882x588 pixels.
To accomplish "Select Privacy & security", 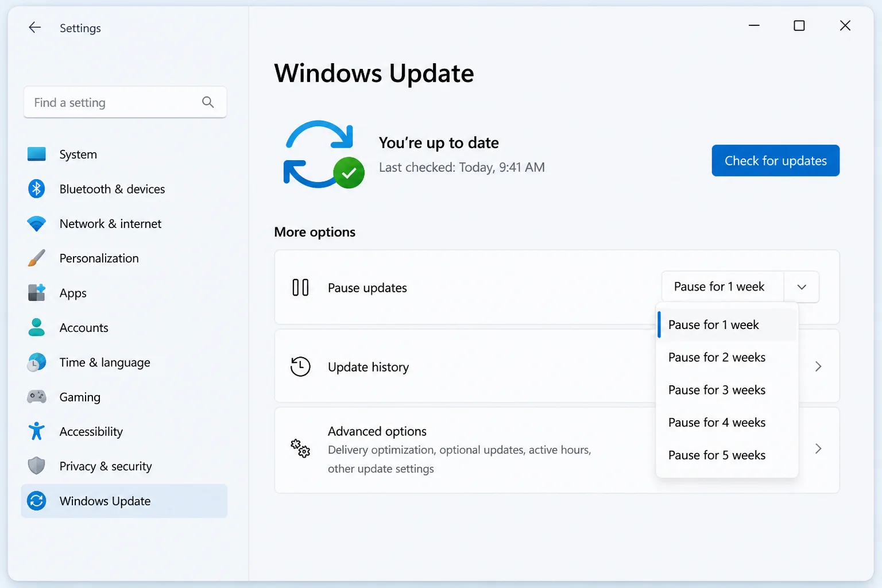I will (124, 466).
